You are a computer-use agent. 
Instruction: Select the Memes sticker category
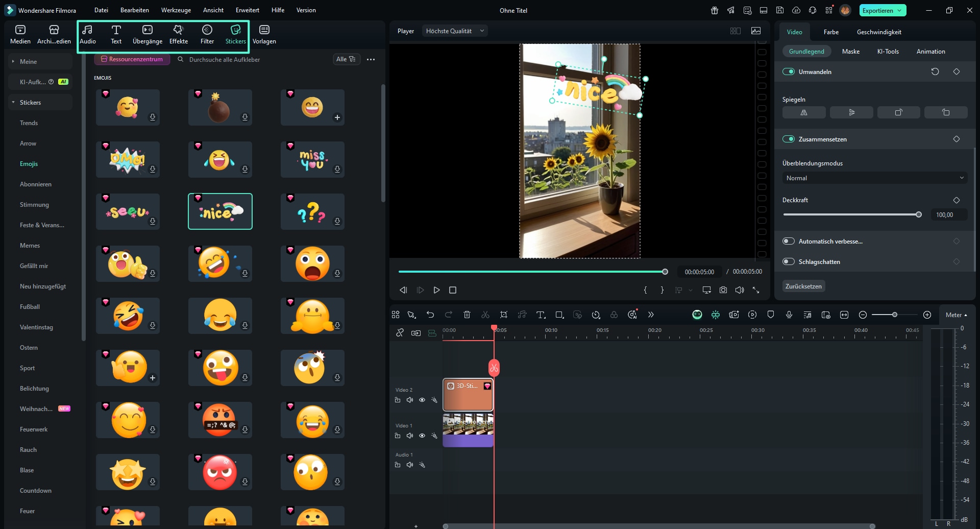pyautogui.click(x=30, y=245)
